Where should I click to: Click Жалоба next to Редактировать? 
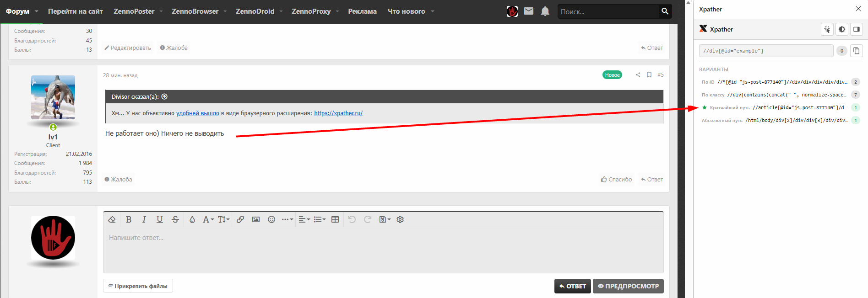(x=174, y=48)
